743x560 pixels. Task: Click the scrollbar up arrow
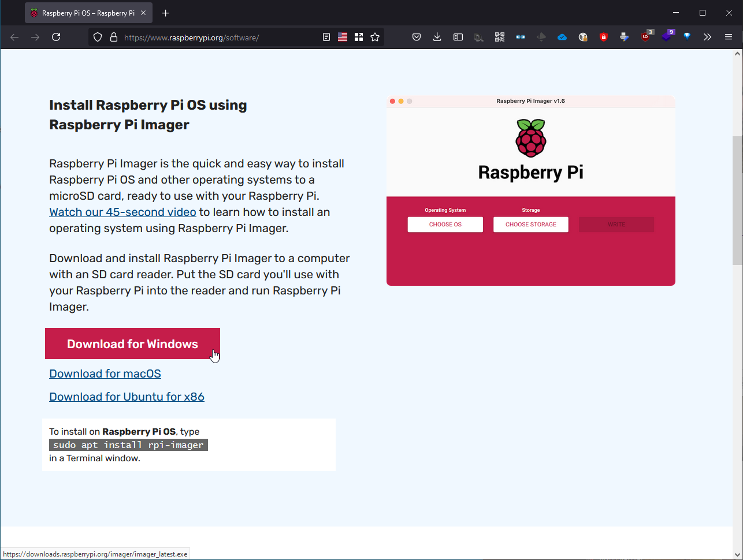pos(737,54)
